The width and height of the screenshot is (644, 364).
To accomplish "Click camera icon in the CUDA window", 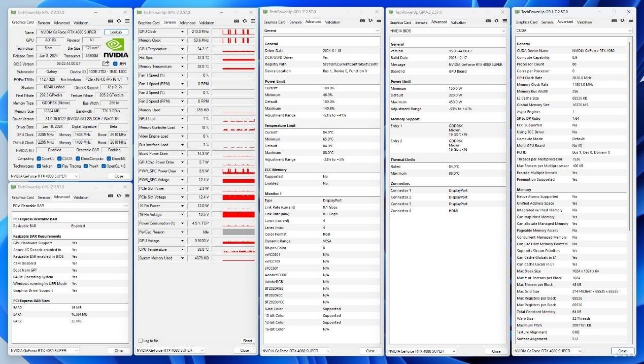I will point(614,21).
